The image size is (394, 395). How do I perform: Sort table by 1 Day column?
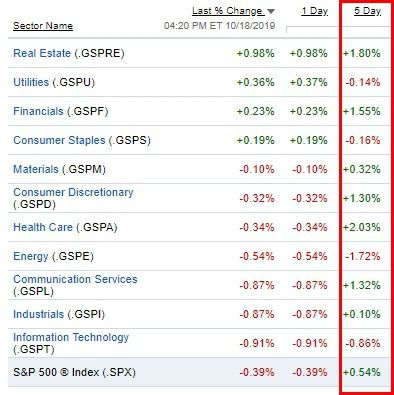tap(315, 11)
